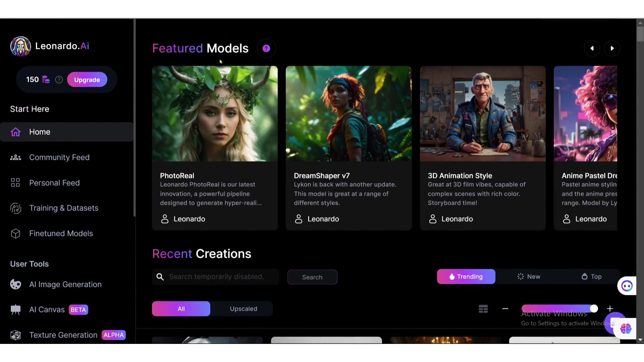Viewport: 644px width, 362px height.
Task: Select Finetuned Models in sidebar
Action: pyautogui.click(x=61, y=234)
